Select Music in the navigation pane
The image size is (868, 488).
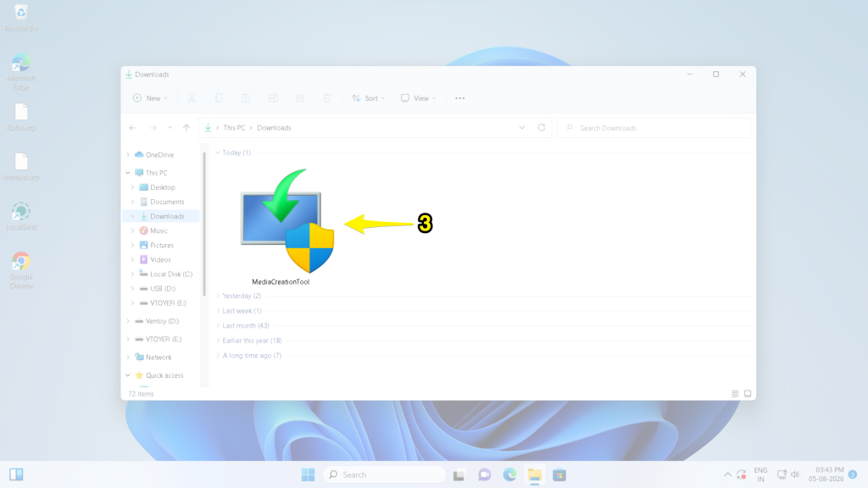(x=153, y=230)
